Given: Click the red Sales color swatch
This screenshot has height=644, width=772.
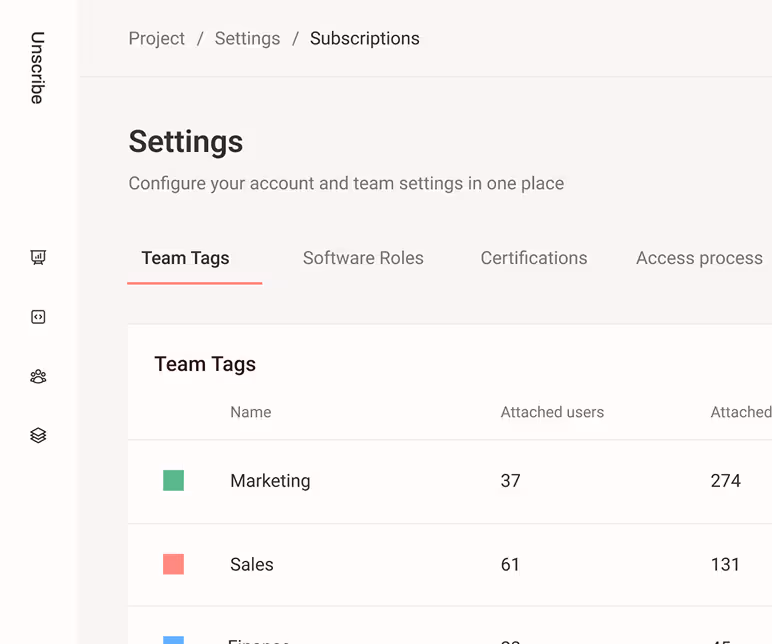Looking at the screenshot, I should (173, 564).
